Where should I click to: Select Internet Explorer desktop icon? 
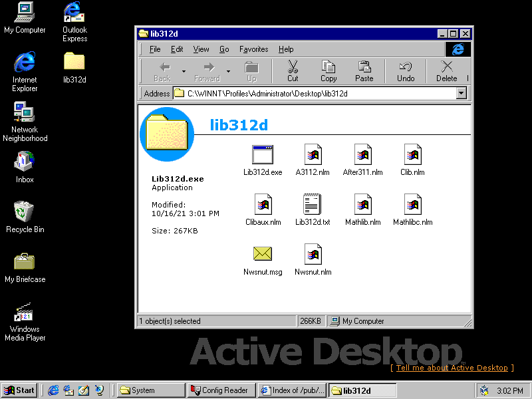point(25,72)
